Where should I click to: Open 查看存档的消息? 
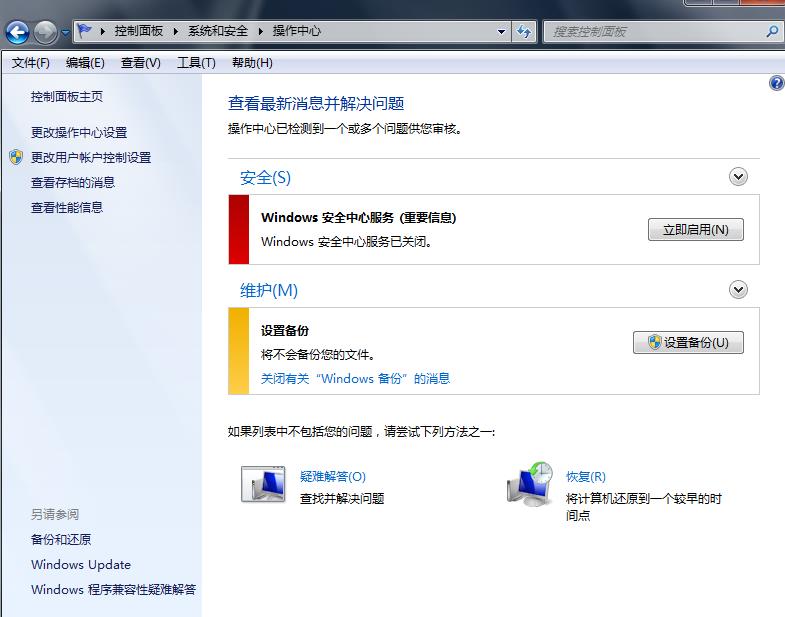point(73,182)
